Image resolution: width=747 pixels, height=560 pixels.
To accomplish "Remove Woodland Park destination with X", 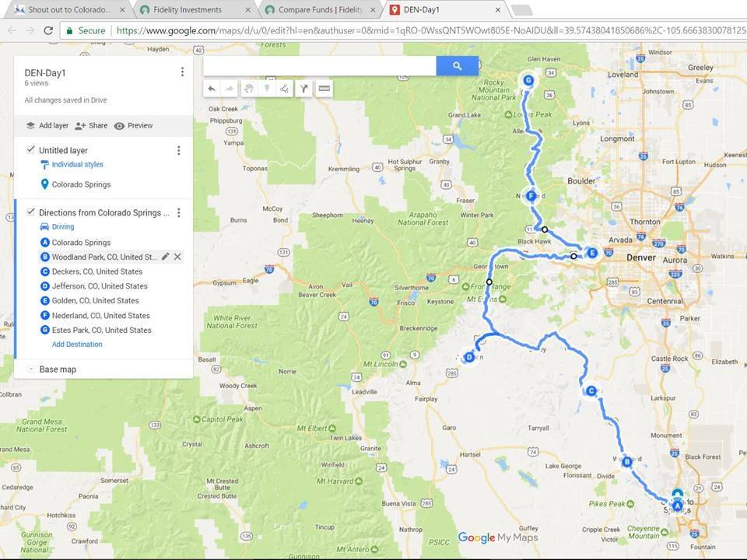I will pyautogui.click(x=177, y=257).
